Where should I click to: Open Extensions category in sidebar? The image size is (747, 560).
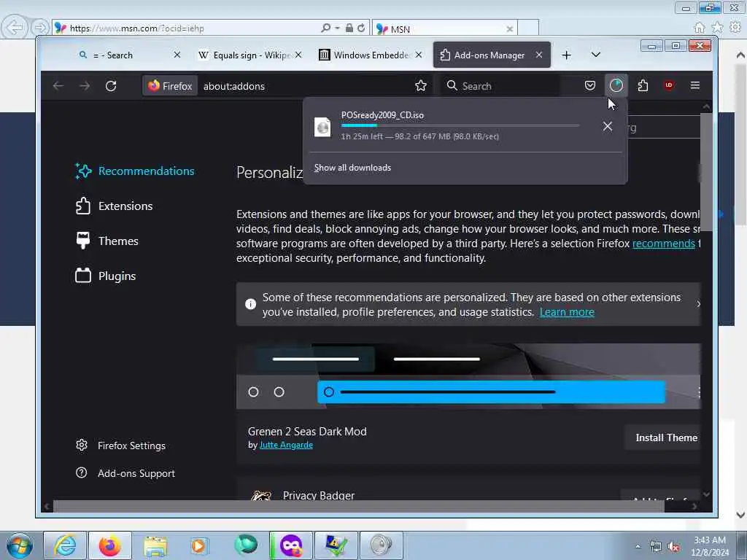115,206
